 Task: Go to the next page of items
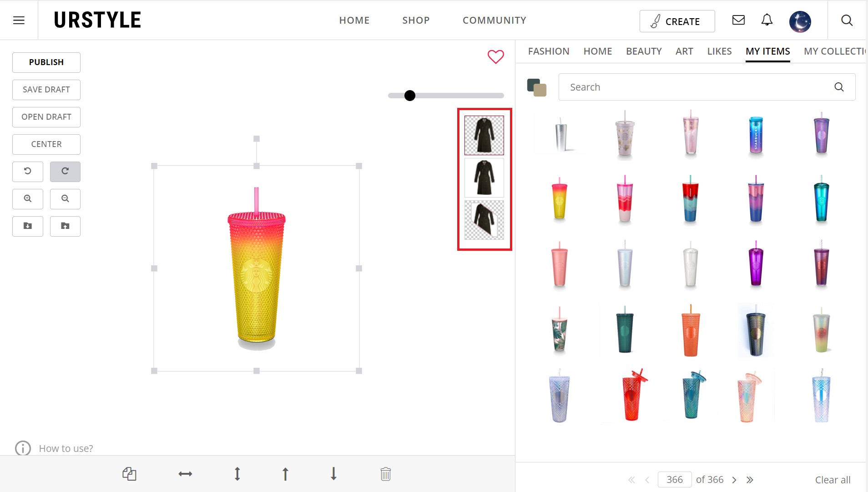[x=734, y=480]
